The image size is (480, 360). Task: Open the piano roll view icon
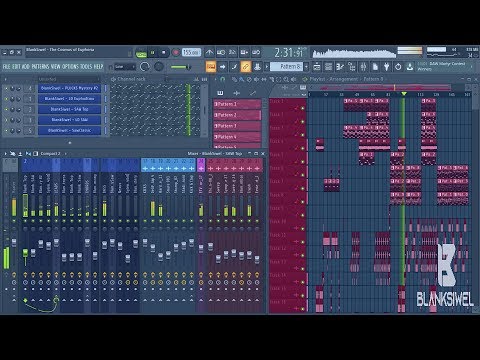point(340,67)
